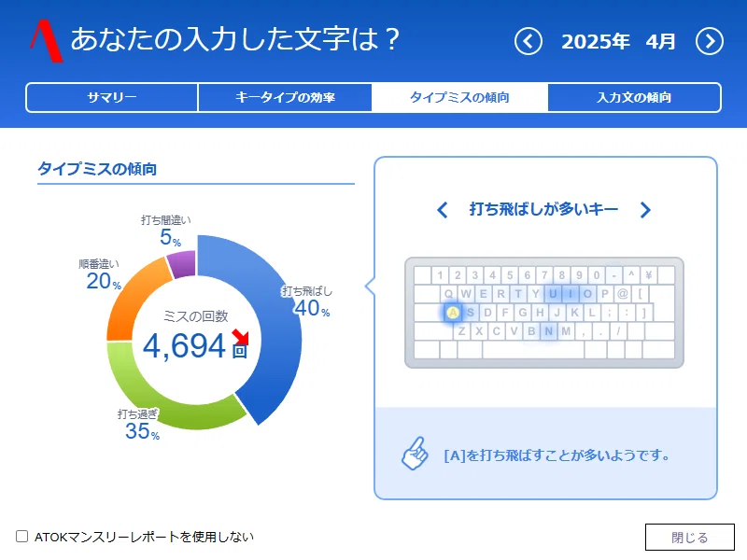Click the @ key on keyboard diagram
This screenshot has width=747, height=560.
click(x=622, y=294)
